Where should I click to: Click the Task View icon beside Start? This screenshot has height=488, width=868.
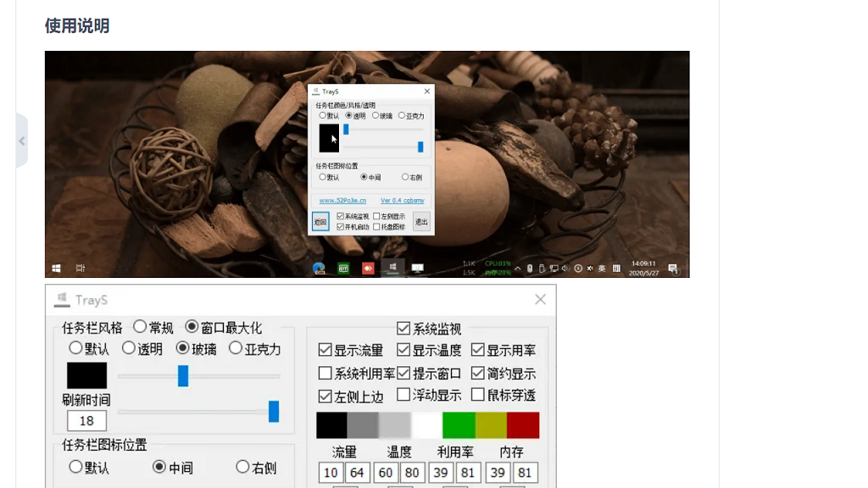81,269
